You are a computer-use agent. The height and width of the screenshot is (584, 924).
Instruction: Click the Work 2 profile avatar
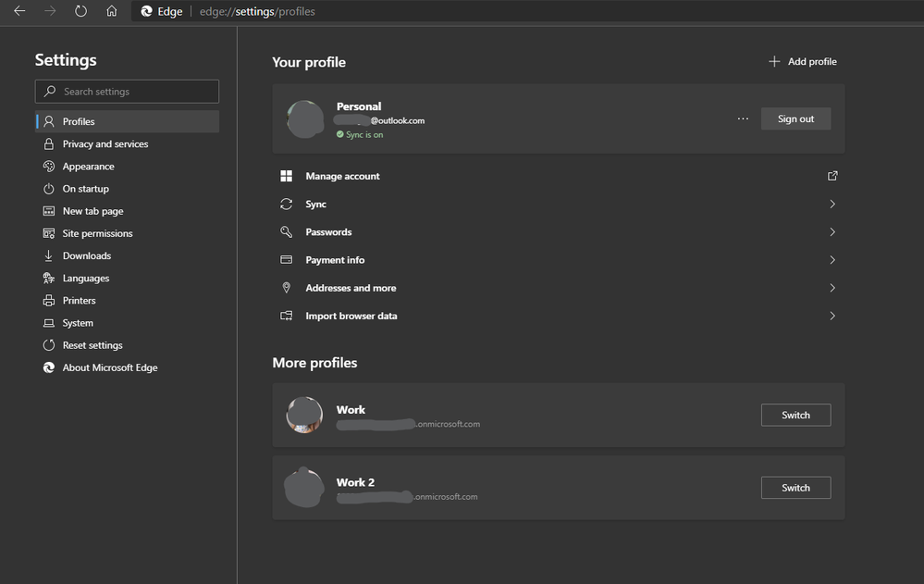(x=304, y=487)
